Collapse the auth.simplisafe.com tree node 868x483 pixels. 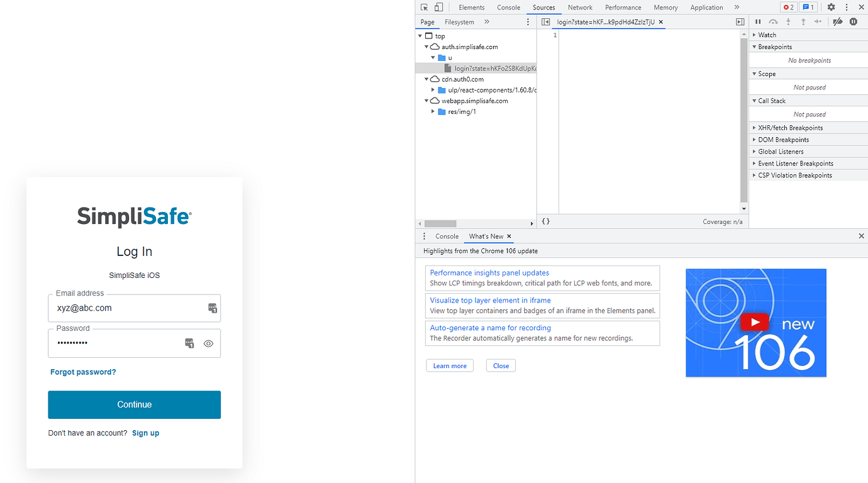point(426,47)
